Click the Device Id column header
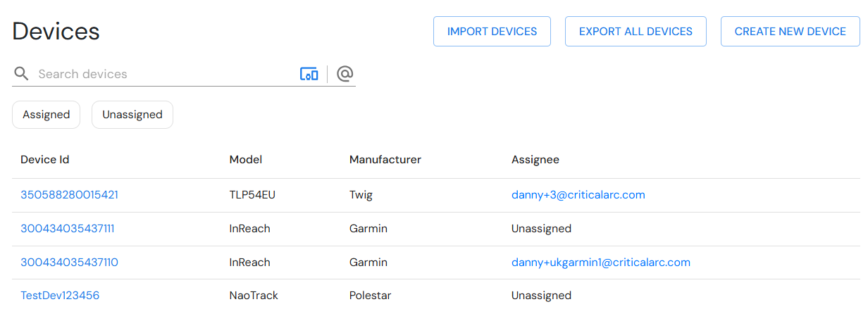The width and height of the screenshot is (868, 309). 45,160
